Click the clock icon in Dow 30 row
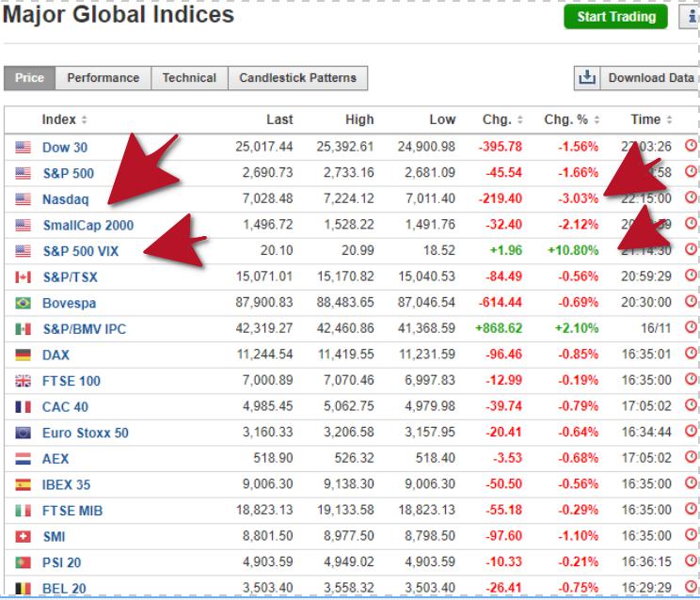700x600 pixels. pyautogui.click(x=692, y=146)
